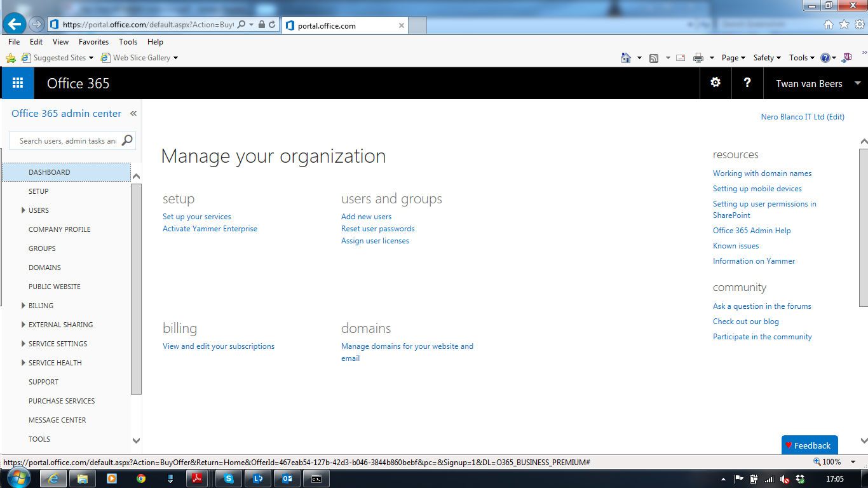Viewport: 868px width, 488px height.
Task: Click the Print toolbar icon
Action: [698, 58]
